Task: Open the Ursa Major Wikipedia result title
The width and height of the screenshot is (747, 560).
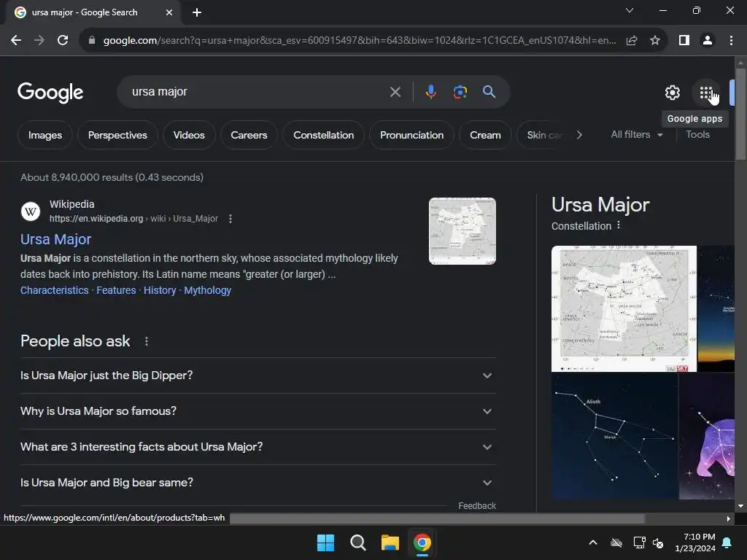Action: click(x=55, y=239)
